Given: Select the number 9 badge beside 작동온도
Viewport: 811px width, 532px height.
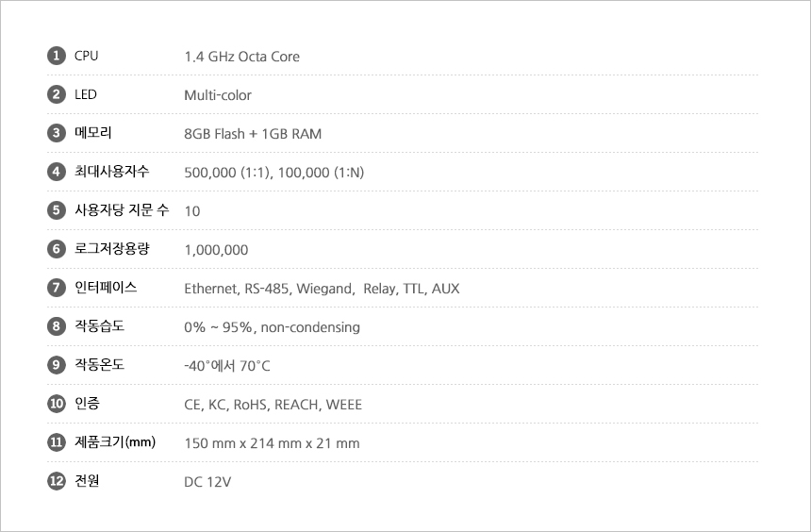Looking at the screenshot, I should pos(56,365).
